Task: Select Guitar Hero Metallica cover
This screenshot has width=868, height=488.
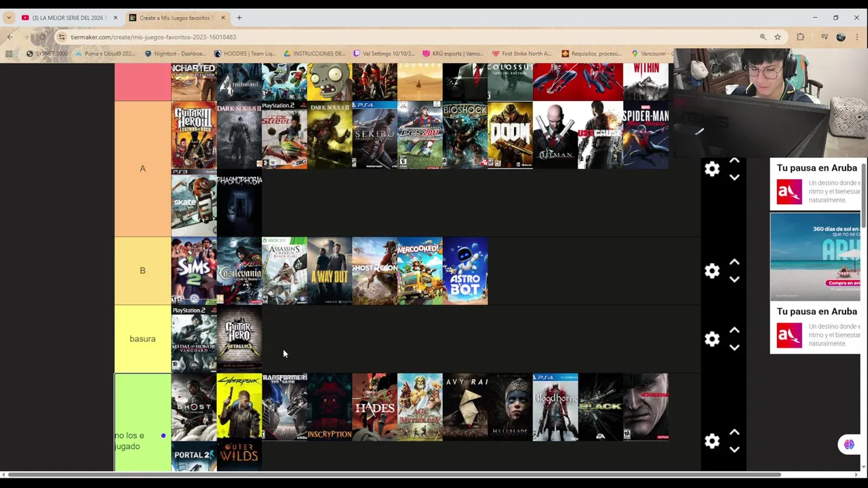Action: 239,339
